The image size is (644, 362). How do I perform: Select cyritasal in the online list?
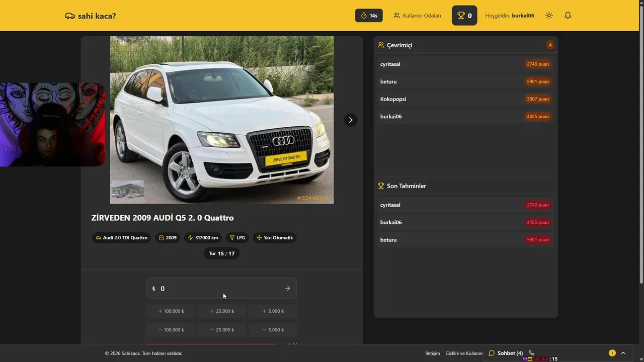[x=465, y=64]
